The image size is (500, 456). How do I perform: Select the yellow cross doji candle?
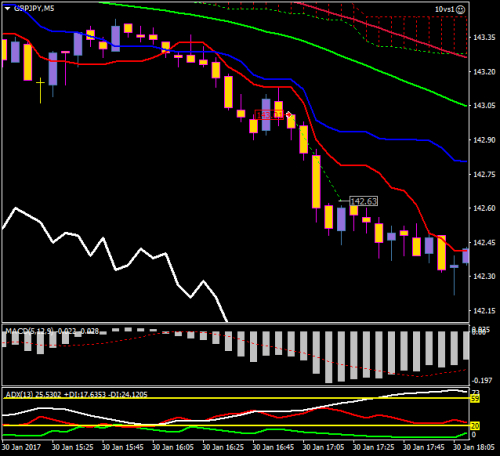(x=40, y=90)
